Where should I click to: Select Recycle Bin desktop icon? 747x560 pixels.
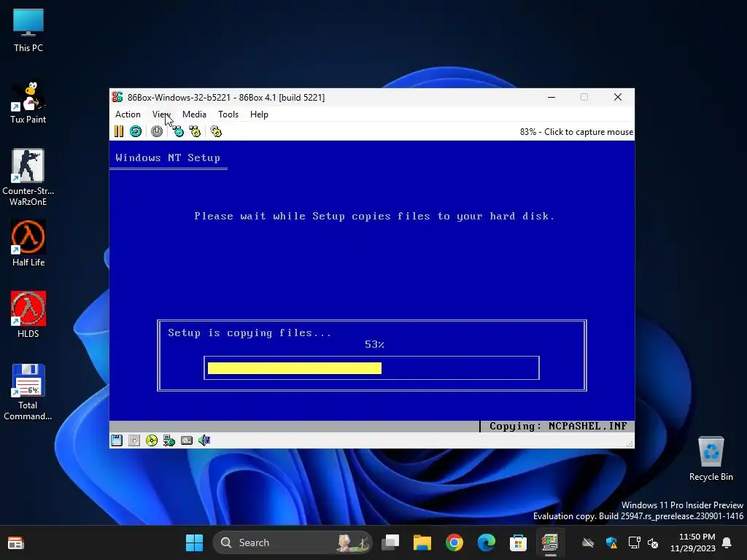[x=711, y=458]
